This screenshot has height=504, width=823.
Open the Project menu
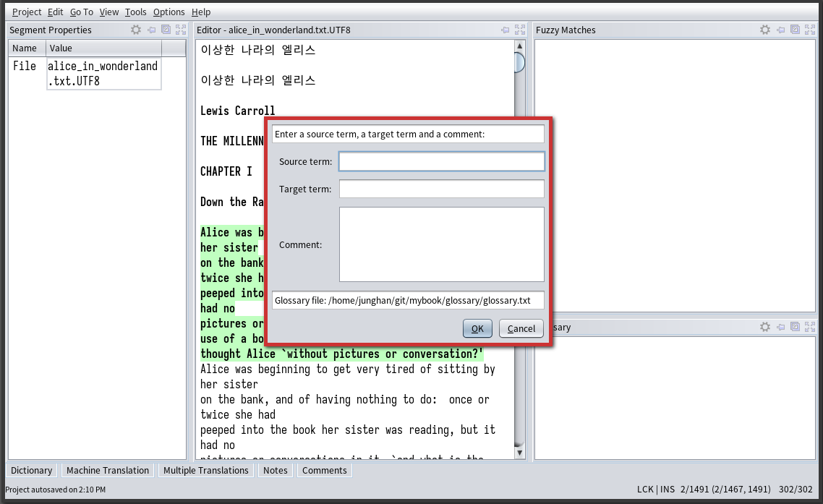coord(27,12)
